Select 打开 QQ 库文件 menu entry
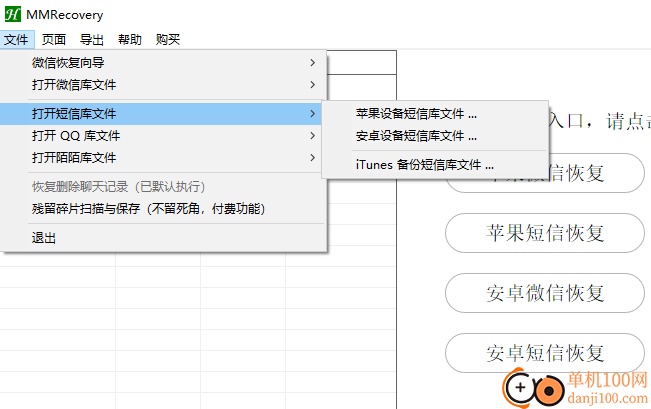 [x=163, y=136]
